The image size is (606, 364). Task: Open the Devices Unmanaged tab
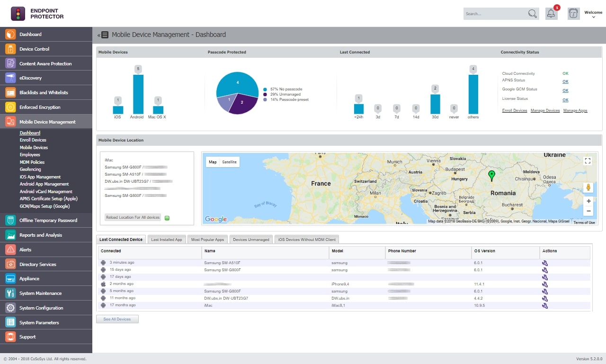click(251, 240)
